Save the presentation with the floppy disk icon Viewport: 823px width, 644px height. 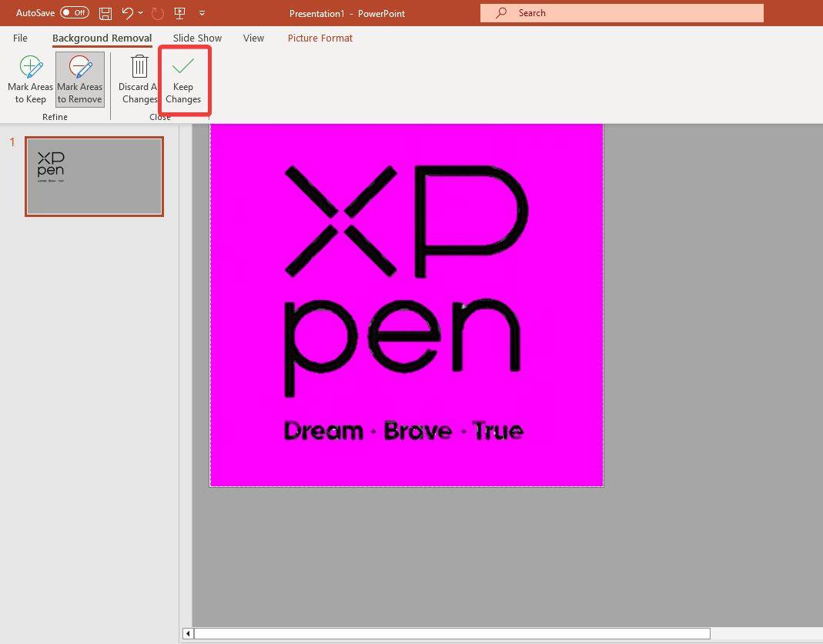tap(105, 13)
